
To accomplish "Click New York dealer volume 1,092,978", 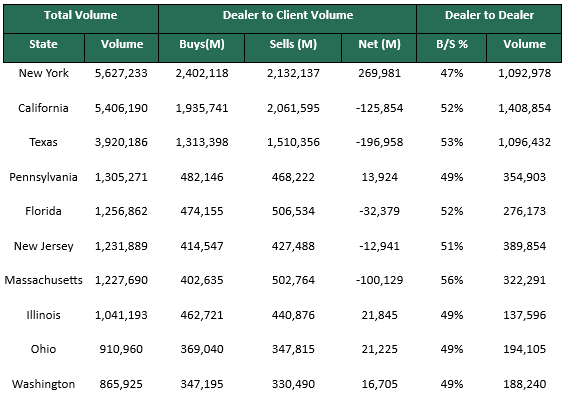I will (524, 73).
